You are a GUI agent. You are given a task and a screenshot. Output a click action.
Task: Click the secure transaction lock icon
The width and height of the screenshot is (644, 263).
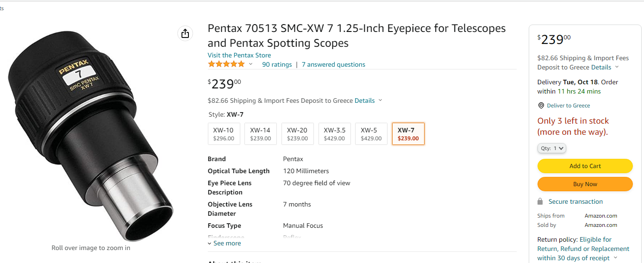[540, 201]
